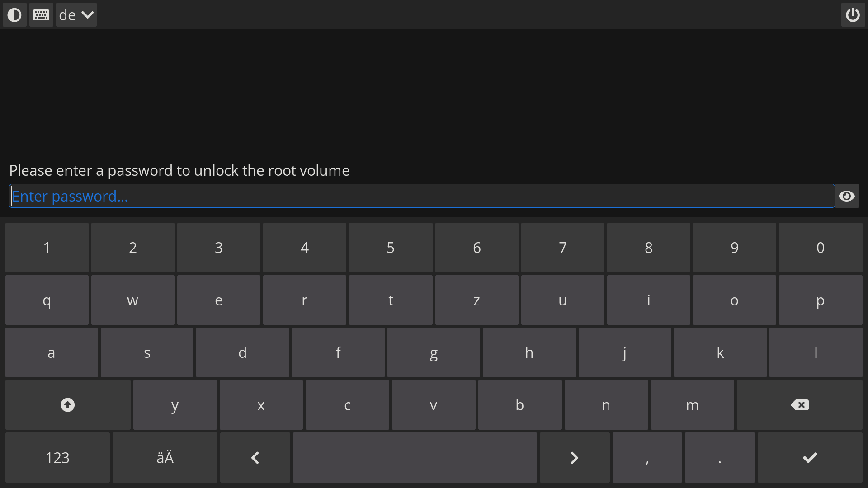
Task: Toggle the on-screen keyboard icon
Action: click(41, 15)
